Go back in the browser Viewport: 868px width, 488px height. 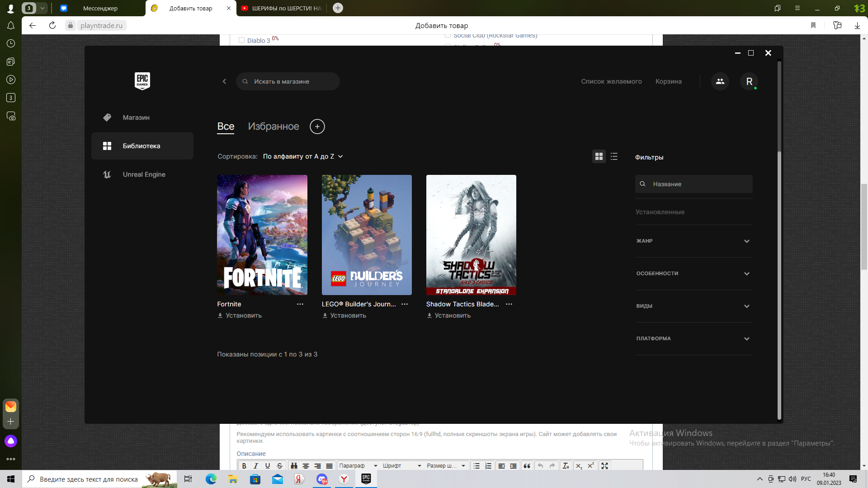[x=33, y=25]
